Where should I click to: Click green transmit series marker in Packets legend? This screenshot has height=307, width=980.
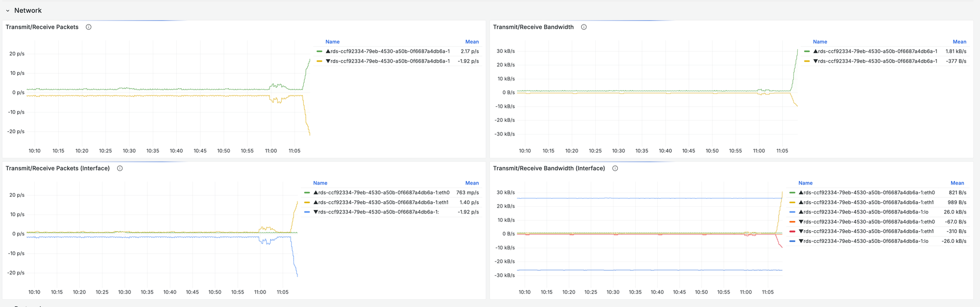pos(319,51)
